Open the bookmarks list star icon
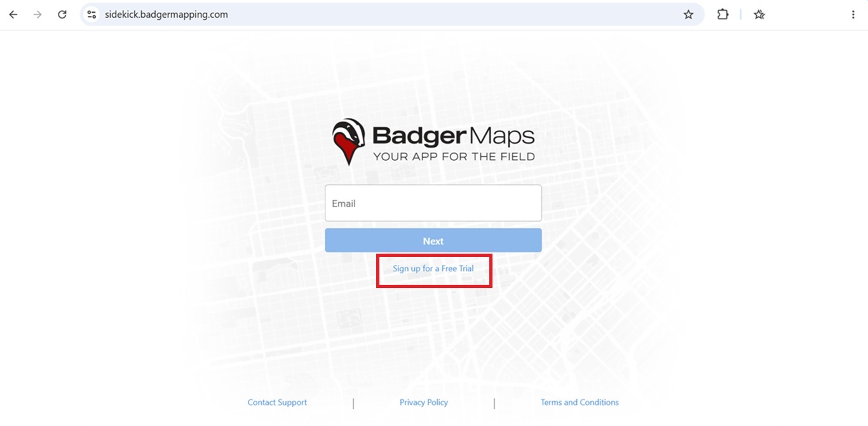The image size is (868, 426). (759, 15)
